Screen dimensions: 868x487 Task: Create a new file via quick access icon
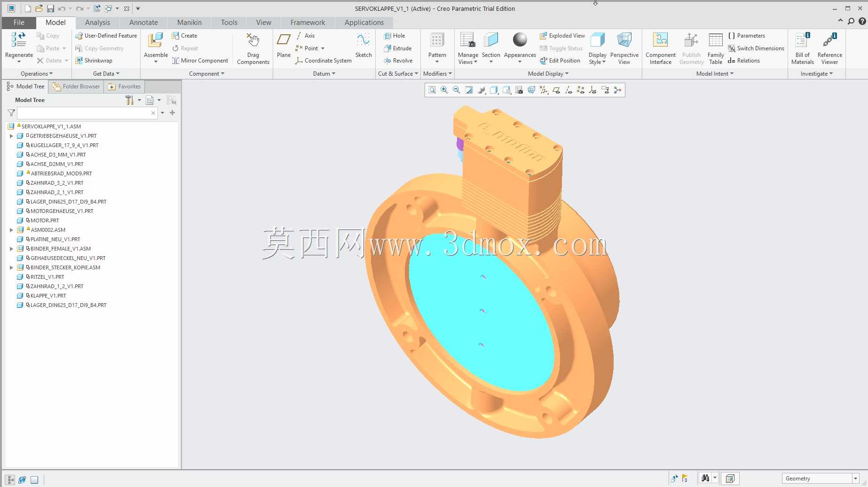[x=28, y=8]
